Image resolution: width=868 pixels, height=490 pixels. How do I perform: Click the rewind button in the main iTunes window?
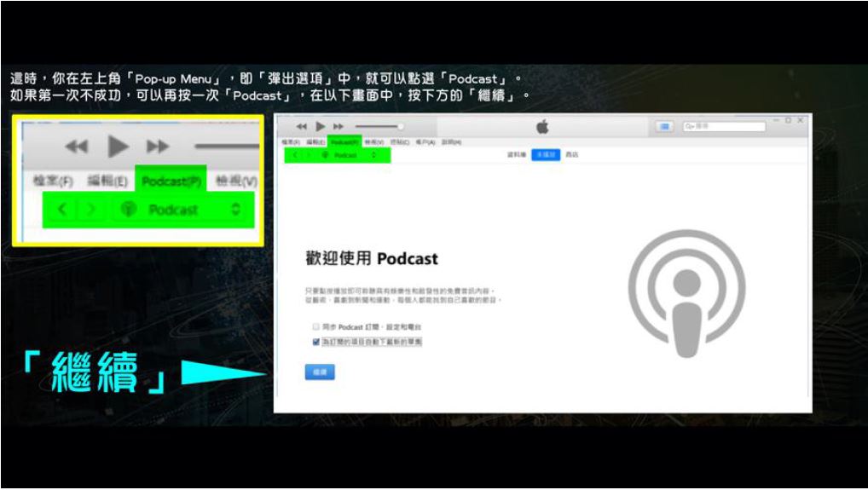coord(301,127)
